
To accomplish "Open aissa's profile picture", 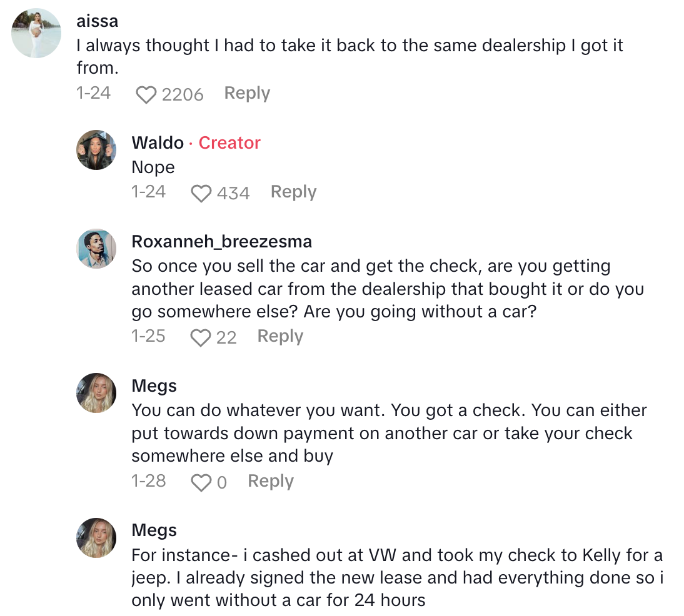I will tap(36, 34).
